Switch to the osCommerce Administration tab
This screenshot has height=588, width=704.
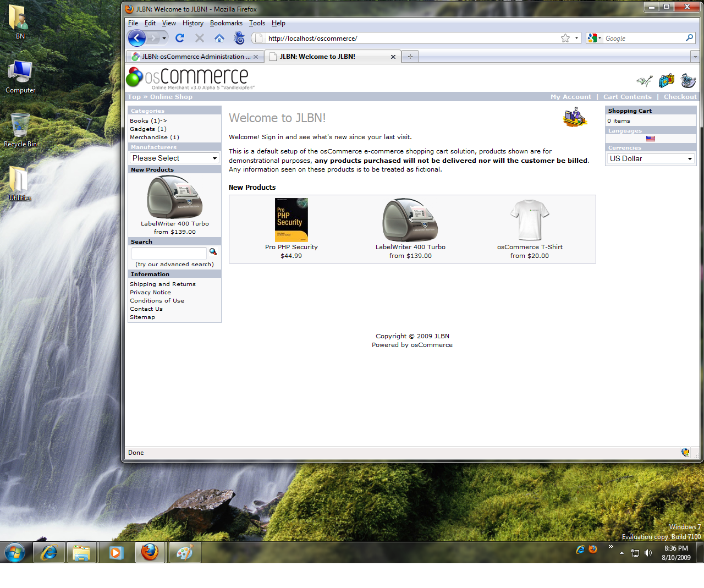pyautogui.click(x=195, y=57)
